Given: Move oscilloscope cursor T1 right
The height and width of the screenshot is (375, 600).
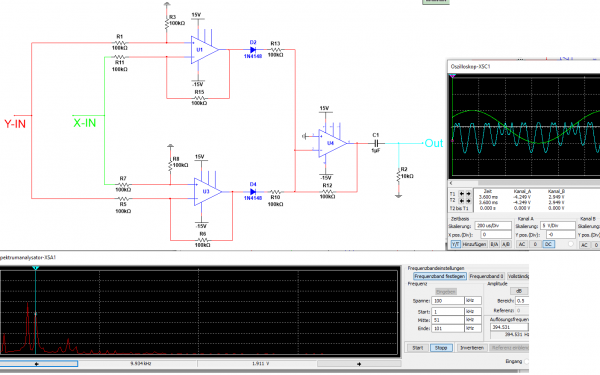Looking at the screenshot, I should tap(468, 194).
